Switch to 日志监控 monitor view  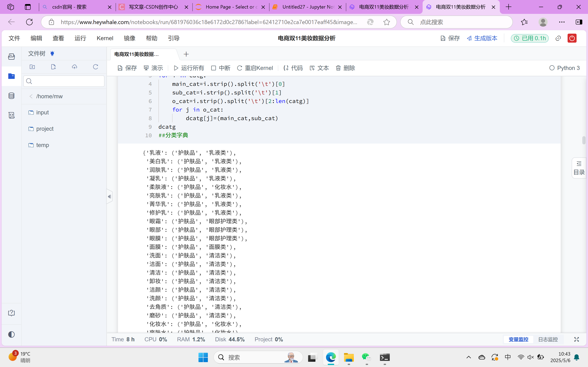pos(548,339)
